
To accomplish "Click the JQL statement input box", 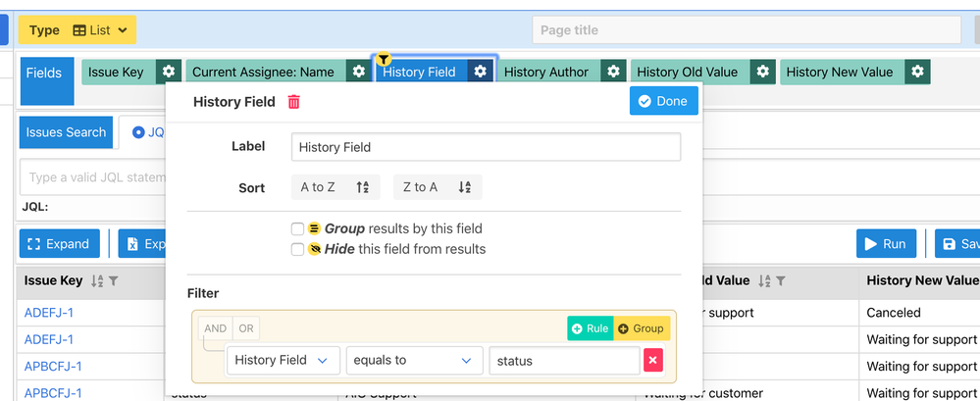I will (x=92, y=177).
